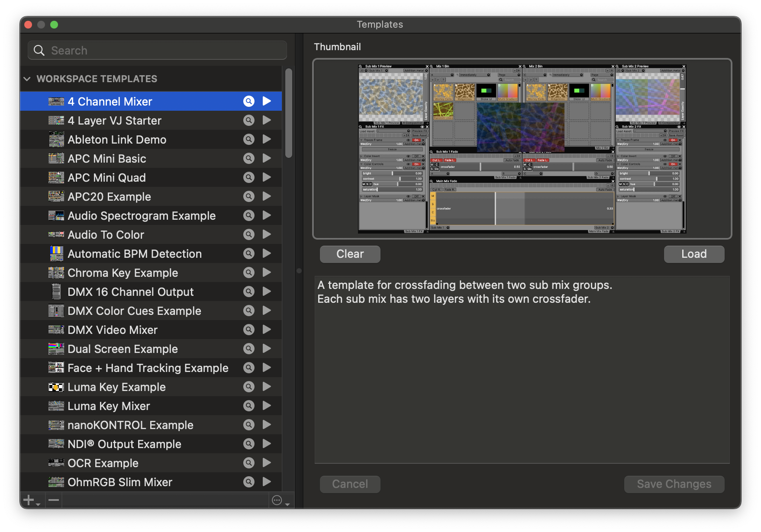Select the APC Mini Quad template

(151, 177)
